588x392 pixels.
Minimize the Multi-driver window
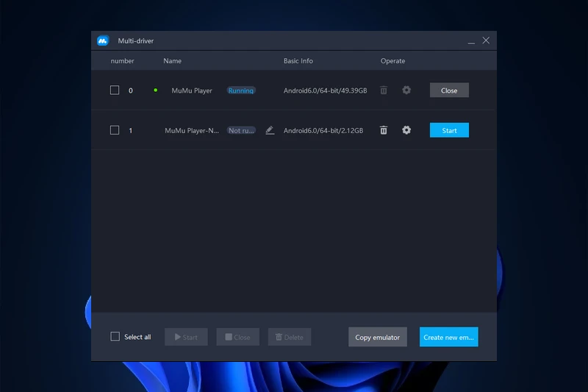(x=471, y=41)
